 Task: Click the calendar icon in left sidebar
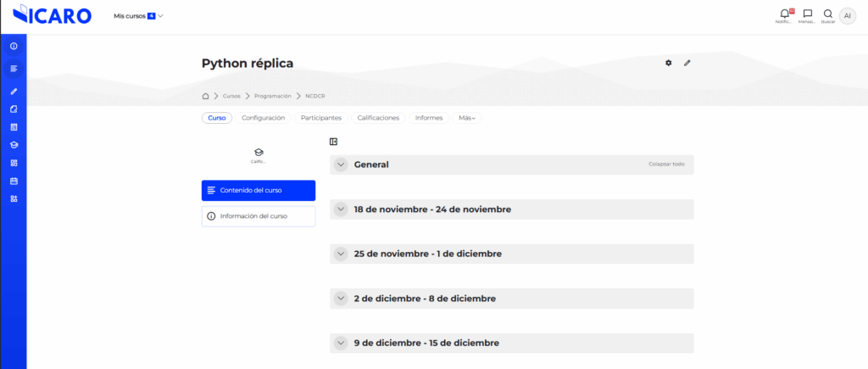[x=14, y=181]
